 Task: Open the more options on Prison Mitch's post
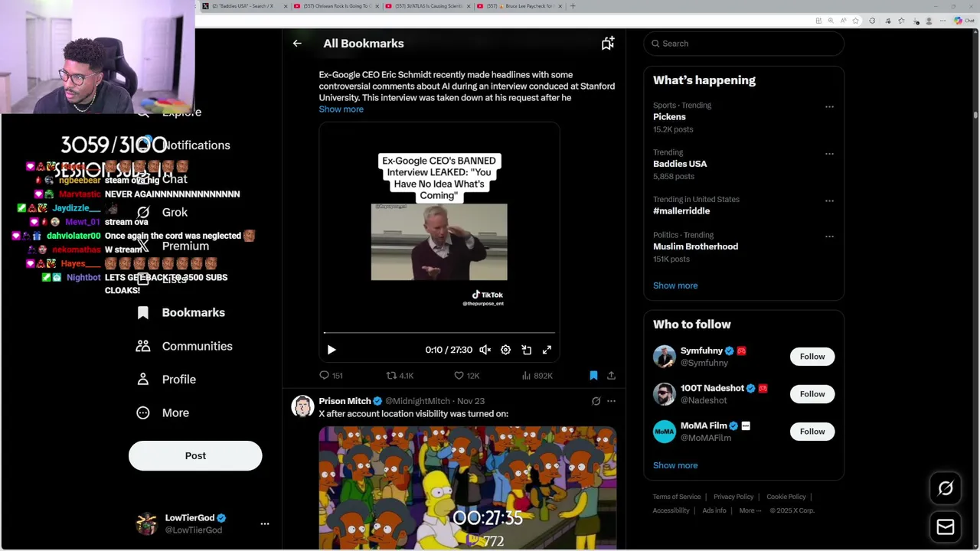pos(611,401)
